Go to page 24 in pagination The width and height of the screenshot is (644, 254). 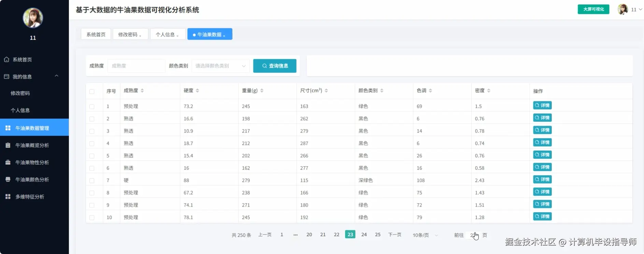point(364,235)
